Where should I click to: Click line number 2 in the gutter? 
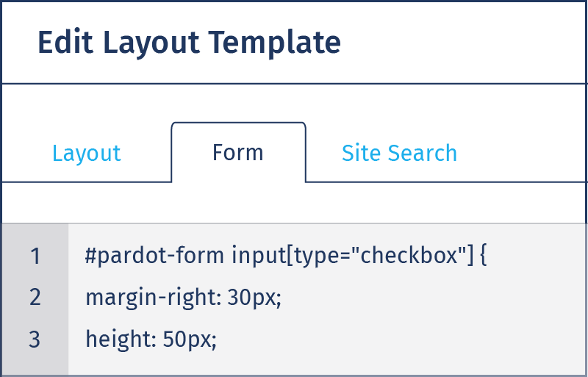35,298
